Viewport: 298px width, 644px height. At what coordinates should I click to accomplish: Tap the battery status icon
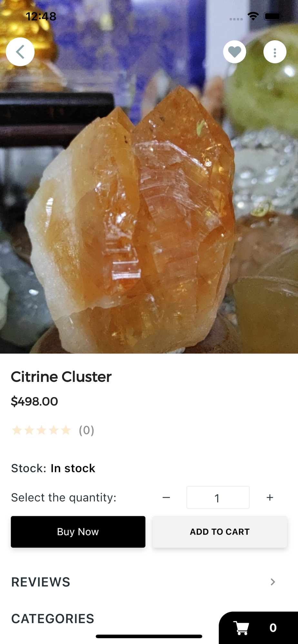point(273,16)
